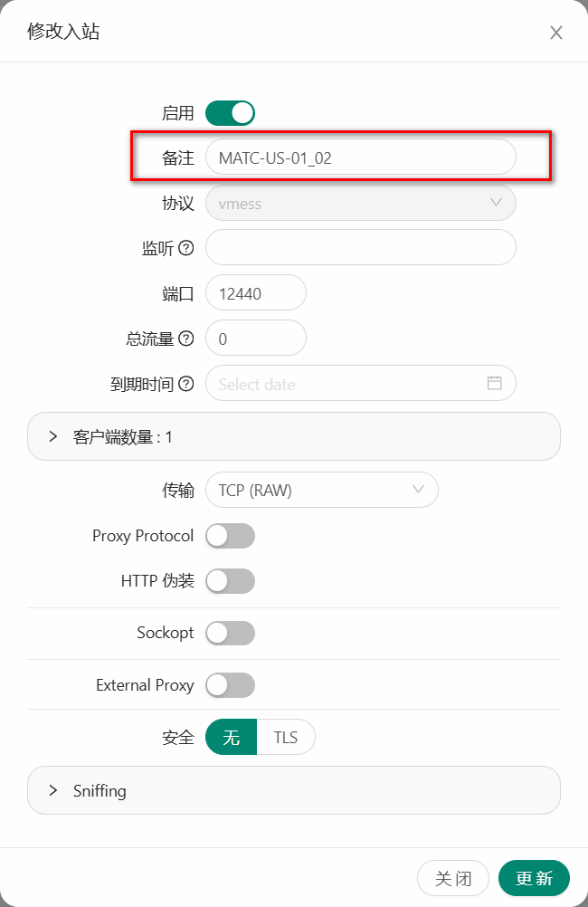Toggle the External Proxy switch
Image resolution: width=588 pixels, height=907 pixels.
pyautogui.click(x=230, y=685)
